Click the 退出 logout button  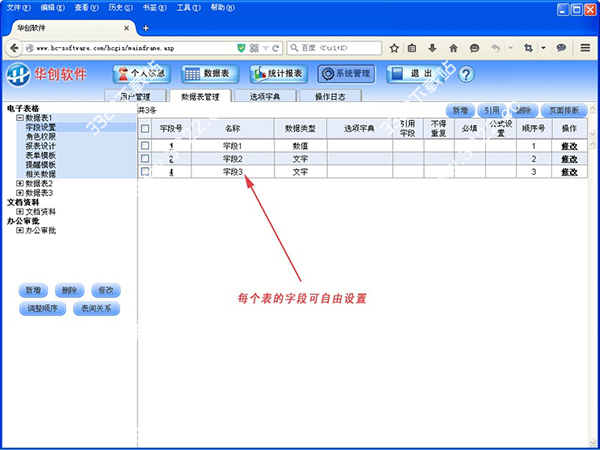(416, 74)
